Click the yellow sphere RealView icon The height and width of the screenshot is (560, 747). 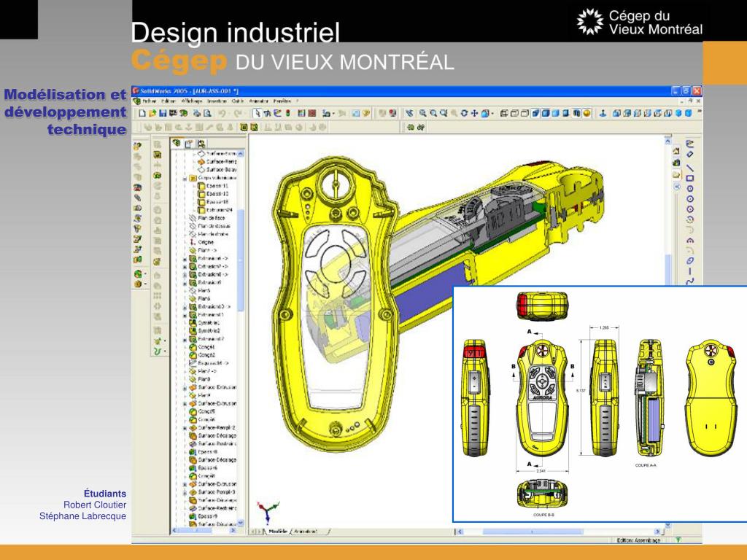point(587,113)
